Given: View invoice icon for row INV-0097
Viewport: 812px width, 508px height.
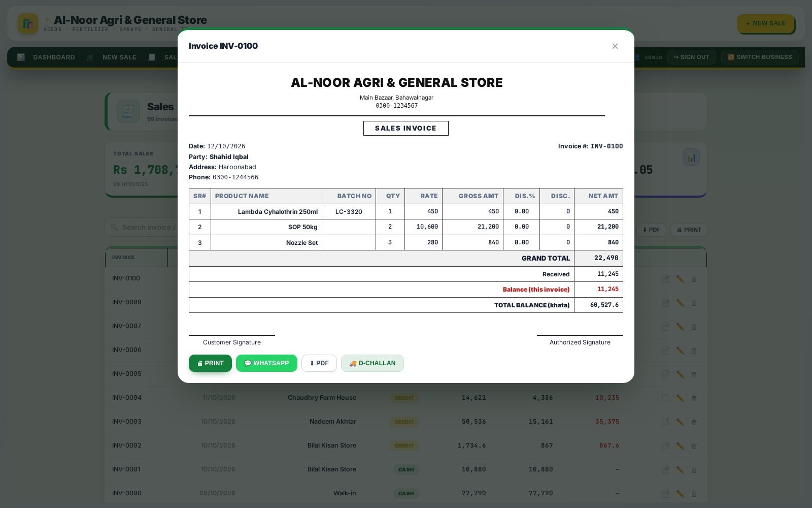Looking at the screenshot, I should pyautogui.click(x=665, y=327).
